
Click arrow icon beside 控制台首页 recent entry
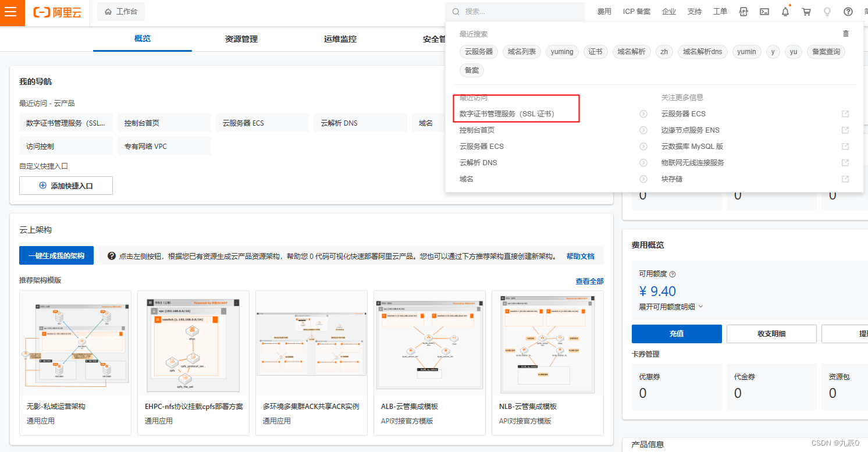[643, 130]
